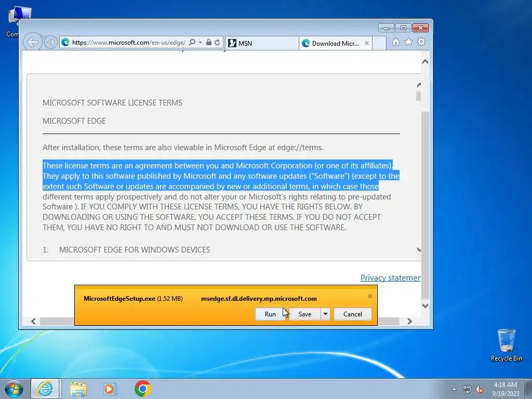Click the license box scroll-down arrow
The width and height of the screenshot is (532, 399).
[x=419, y=250]
